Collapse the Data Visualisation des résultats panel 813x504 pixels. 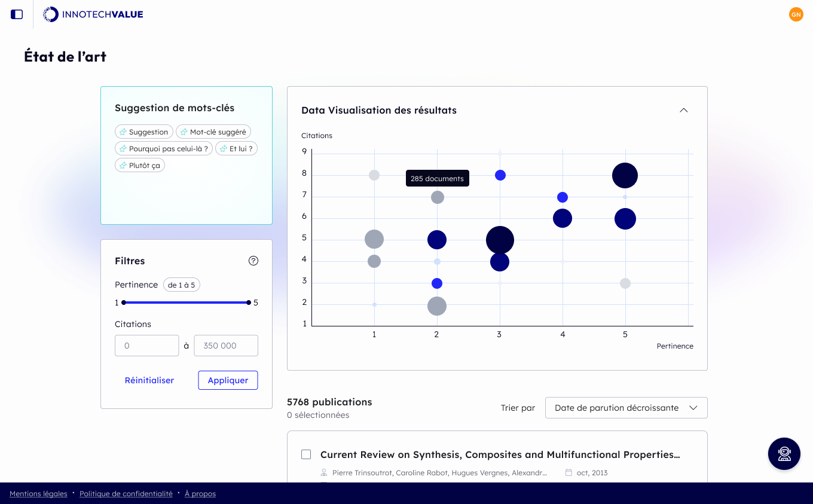tap(683, 110)
